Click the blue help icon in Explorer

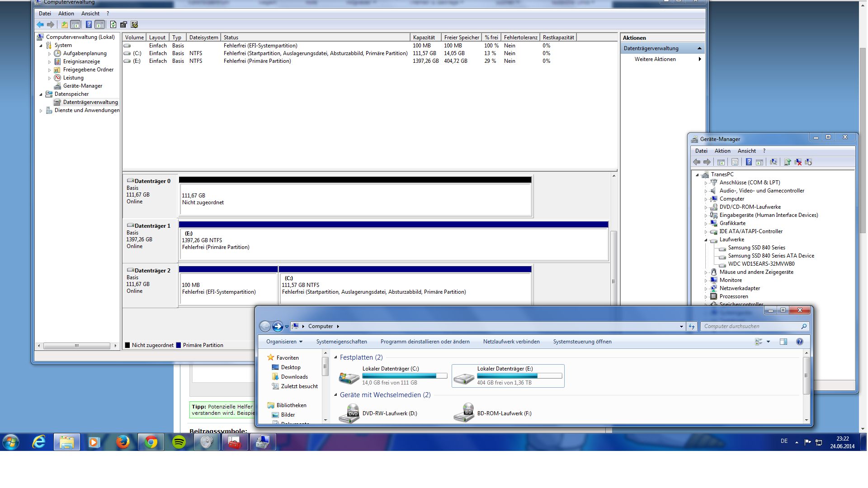pyautogui.click(x=799, y=342)
